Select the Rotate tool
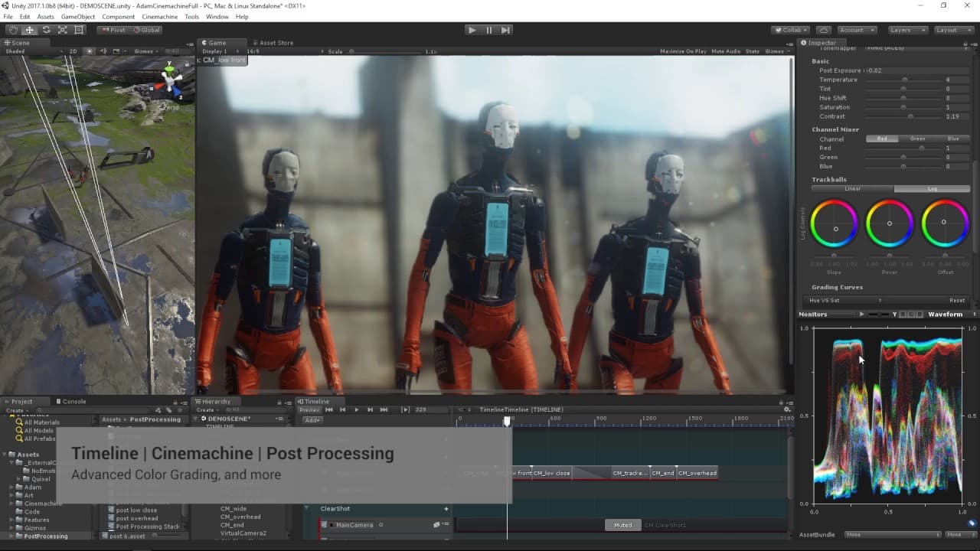Screen dimensions: 980x551 (46, 30)
